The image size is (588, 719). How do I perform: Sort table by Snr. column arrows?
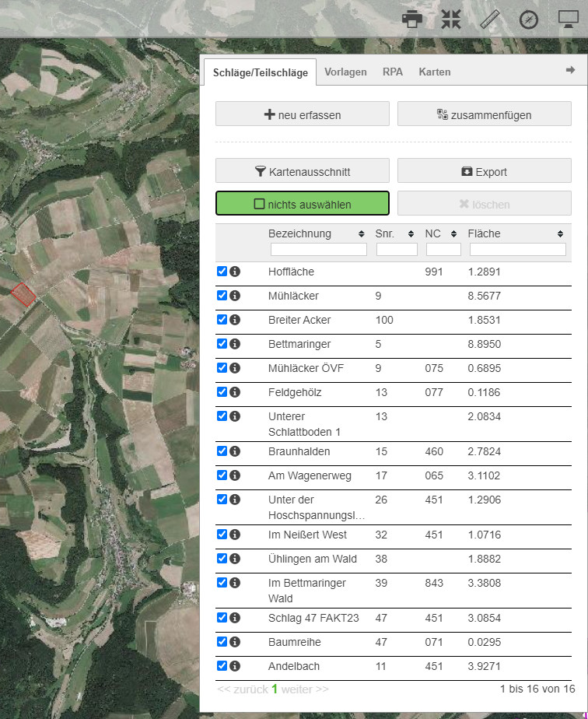tap(411, 234)
